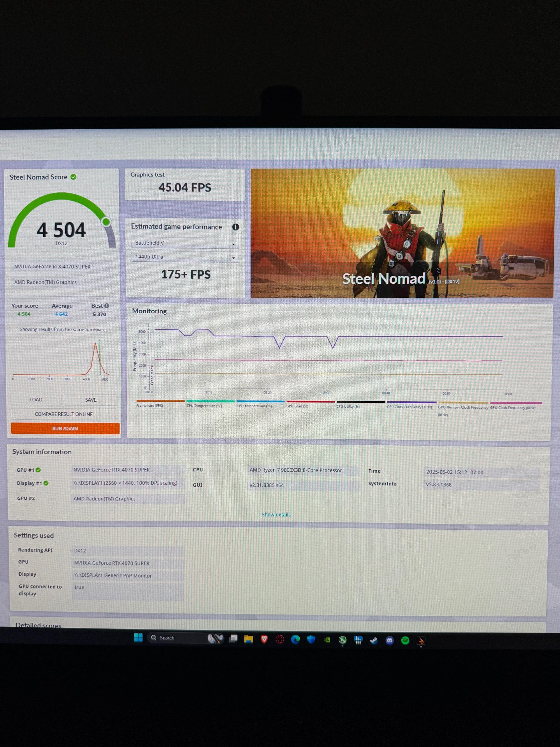Open Brave browser from the taskbar

click(x=264, y=639)
